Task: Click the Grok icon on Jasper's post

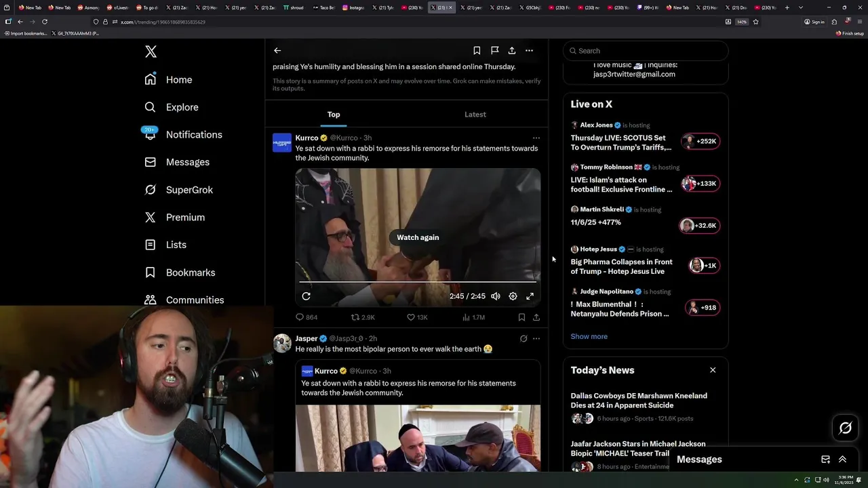Action: [x=524, y=338]
